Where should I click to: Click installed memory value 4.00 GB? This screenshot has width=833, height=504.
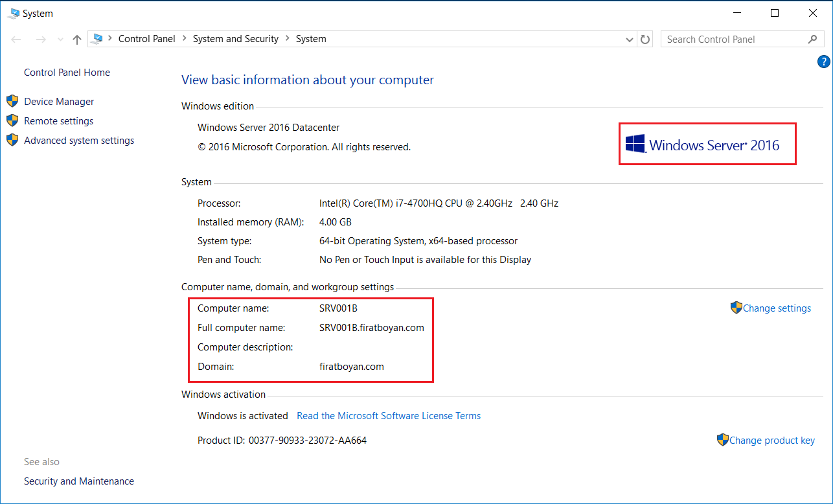[336, 222]
